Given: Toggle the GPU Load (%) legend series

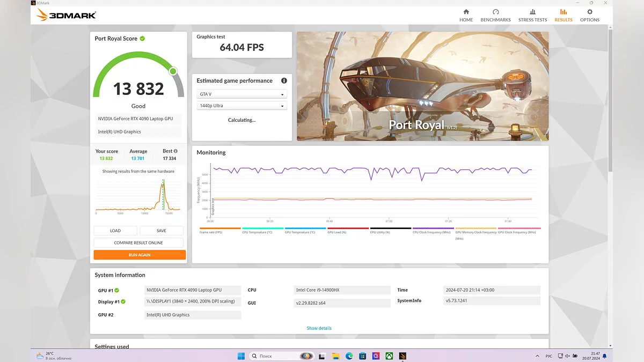Looking at the screenshot, I should click(348, 228).
